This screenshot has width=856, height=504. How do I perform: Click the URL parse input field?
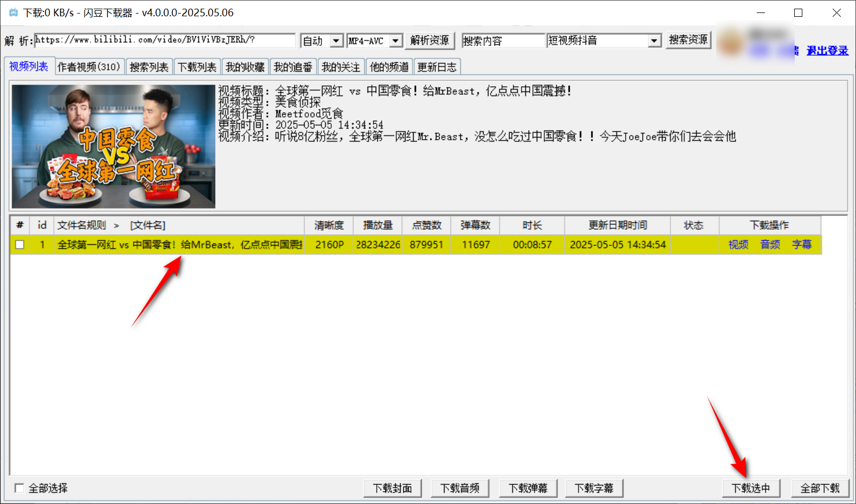165,40
